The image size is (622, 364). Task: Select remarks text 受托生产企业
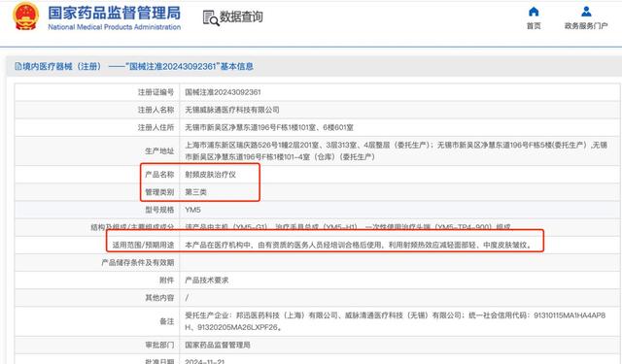pos(396,321)
